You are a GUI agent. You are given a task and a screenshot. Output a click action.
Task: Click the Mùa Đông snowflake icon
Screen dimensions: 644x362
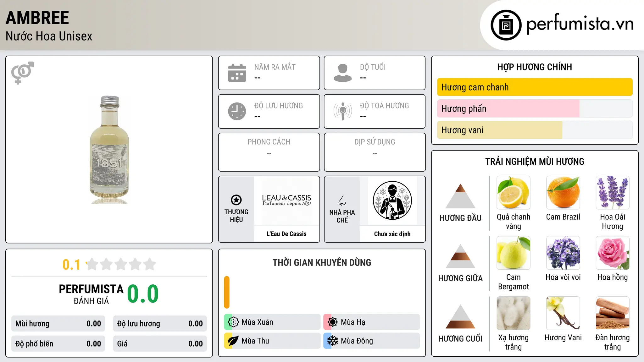[333, 341]
